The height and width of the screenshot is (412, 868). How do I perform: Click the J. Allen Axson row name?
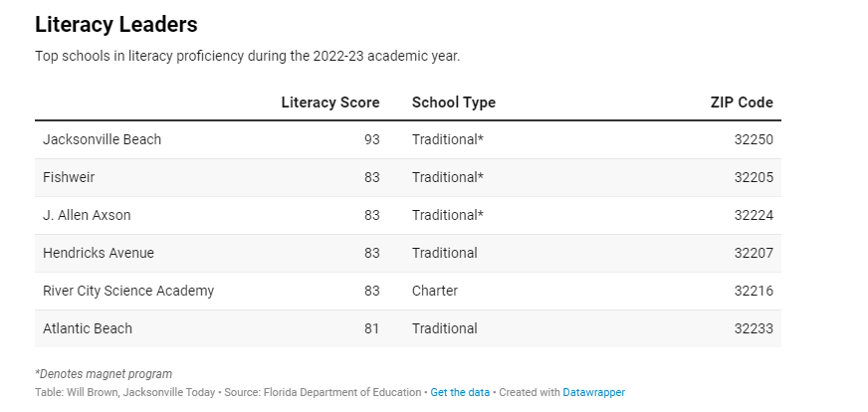[x=87, y=215]
